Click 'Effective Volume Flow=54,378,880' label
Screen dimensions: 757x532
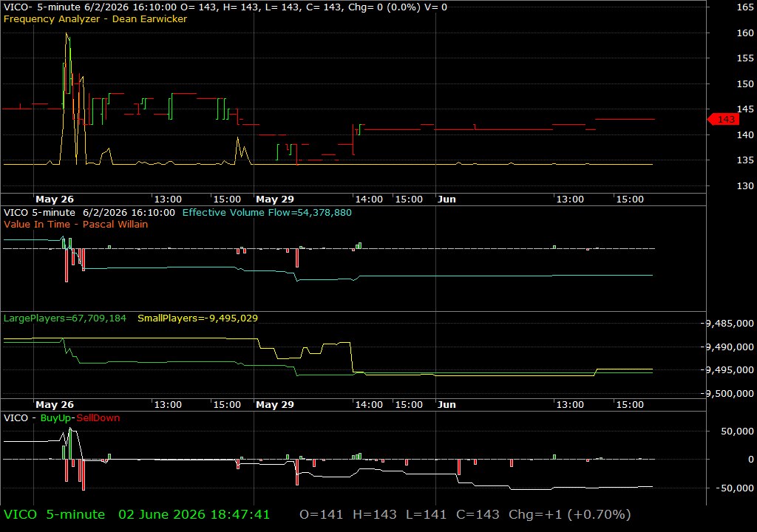[x=267, y=212]
